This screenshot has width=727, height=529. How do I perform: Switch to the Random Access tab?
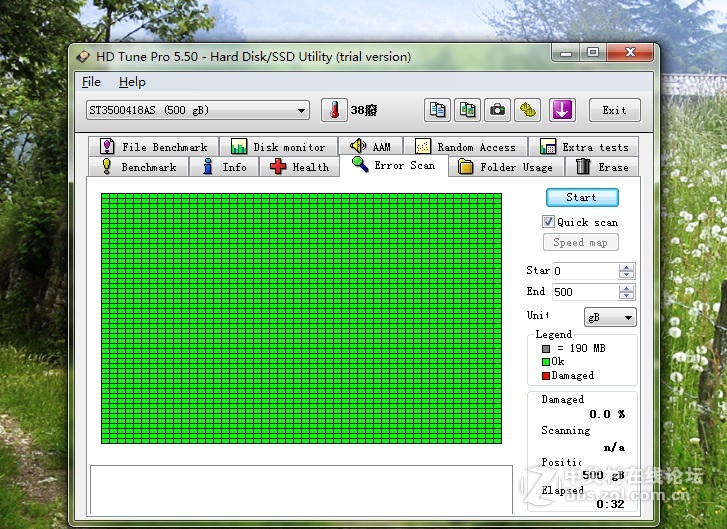click(465, 147)
